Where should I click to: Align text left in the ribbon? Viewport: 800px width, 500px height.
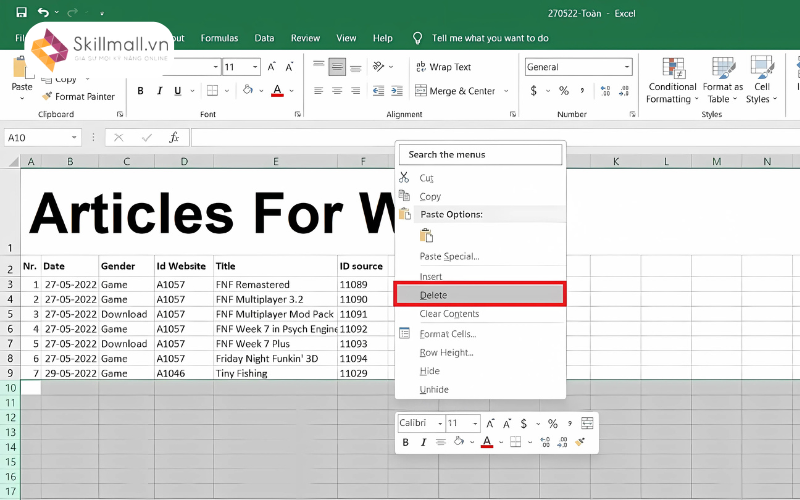pyautogui.click(x=318, y=91)
